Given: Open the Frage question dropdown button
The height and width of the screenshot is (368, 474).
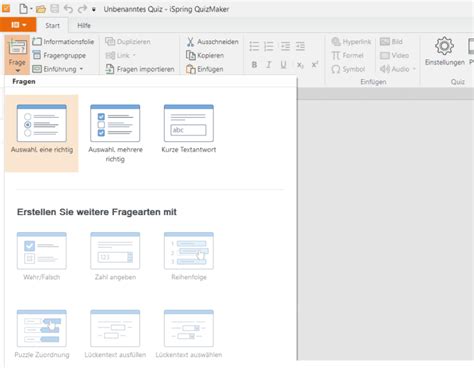Looking at the screenshot, I should 17,55.
